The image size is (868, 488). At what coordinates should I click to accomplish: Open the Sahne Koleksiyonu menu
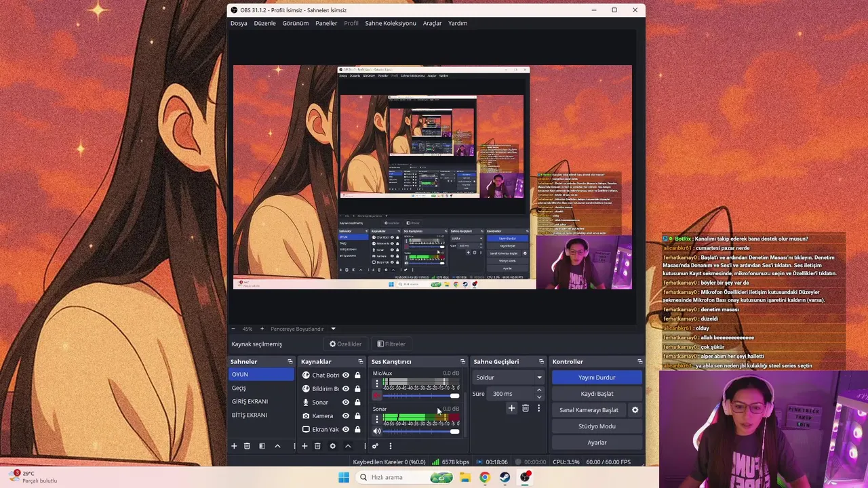[391, 23]
